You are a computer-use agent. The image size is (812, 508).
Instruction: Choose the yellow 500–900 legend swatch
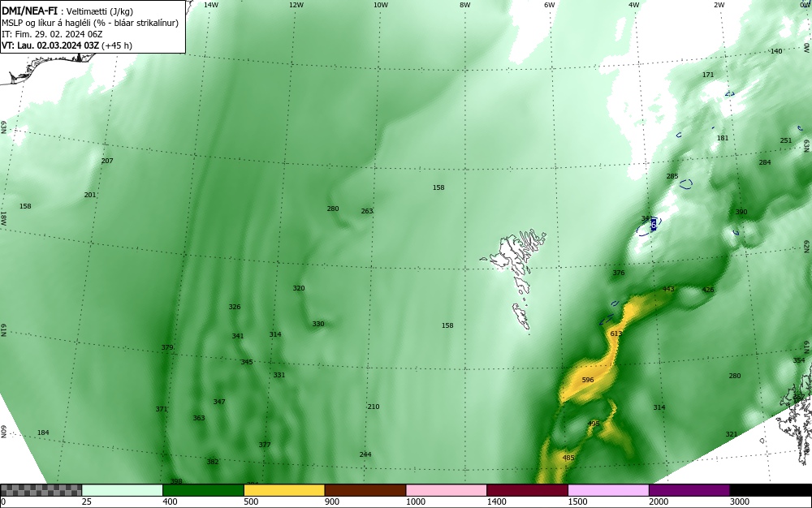tap(284, 490)
